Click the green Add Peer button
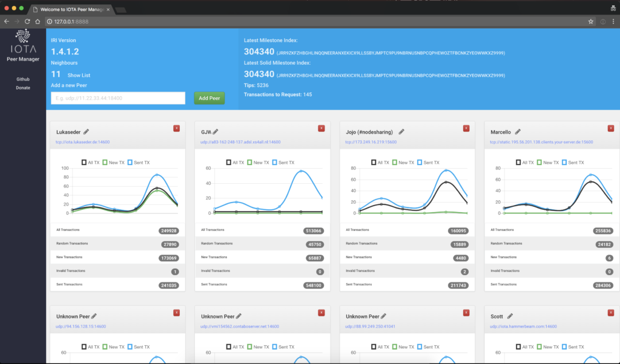The width and height of the screenshot is (620, 364). [209, 98]
